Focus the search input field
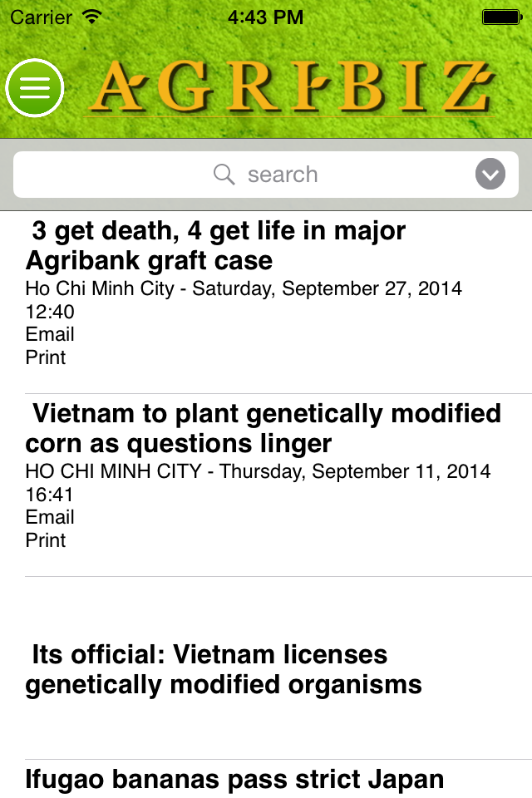The height and width of the screenshot is (798, 532). coord(266,175)
